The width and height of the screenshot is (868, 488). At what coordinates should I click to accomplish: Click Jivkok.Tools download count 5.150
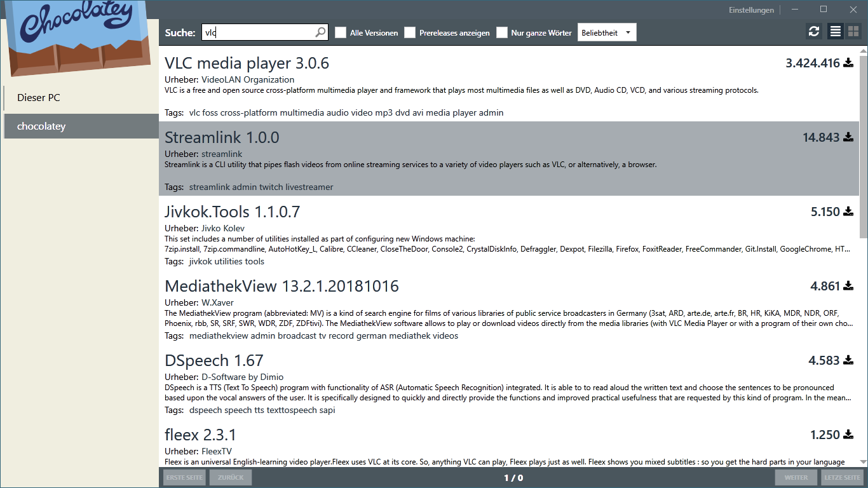(x=825, y=212)
